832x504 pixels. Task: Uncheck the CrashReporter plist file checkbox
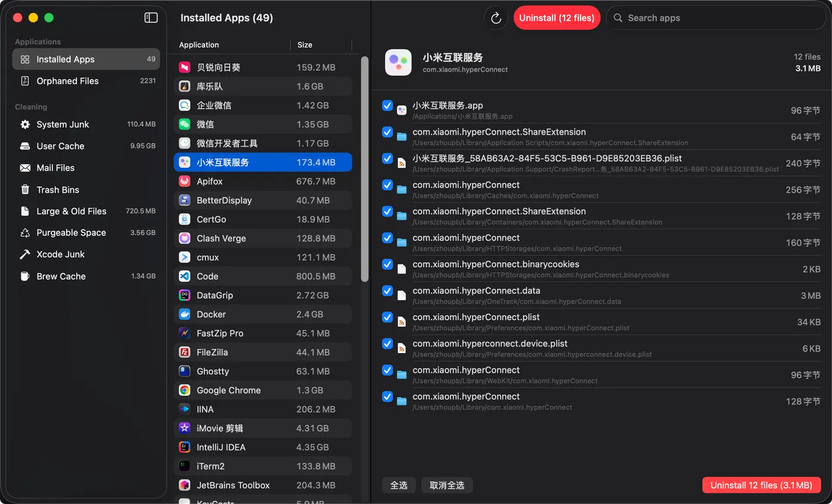coord(387,159)
